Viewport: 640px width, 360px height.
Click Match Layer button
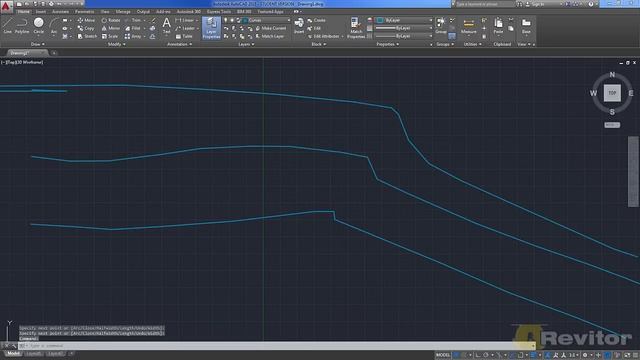(270, 36)
